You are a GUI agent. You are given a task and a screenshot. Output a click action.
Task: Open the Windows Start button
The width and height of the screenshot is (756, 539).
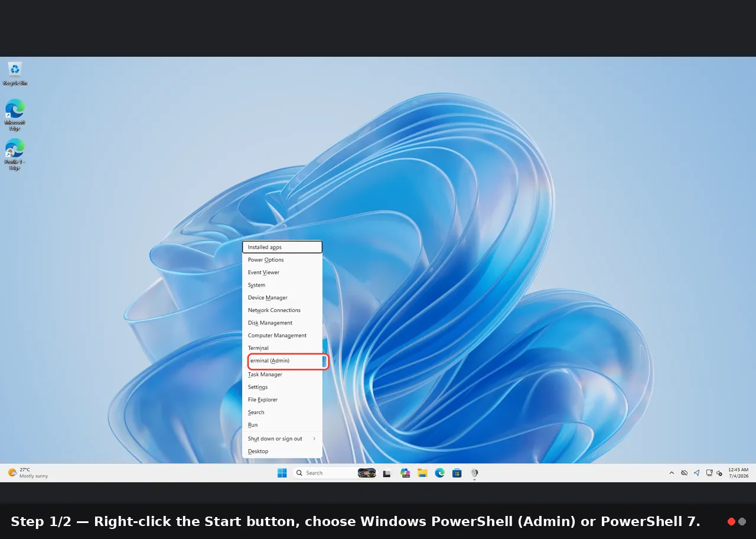(x=282, y=473)
